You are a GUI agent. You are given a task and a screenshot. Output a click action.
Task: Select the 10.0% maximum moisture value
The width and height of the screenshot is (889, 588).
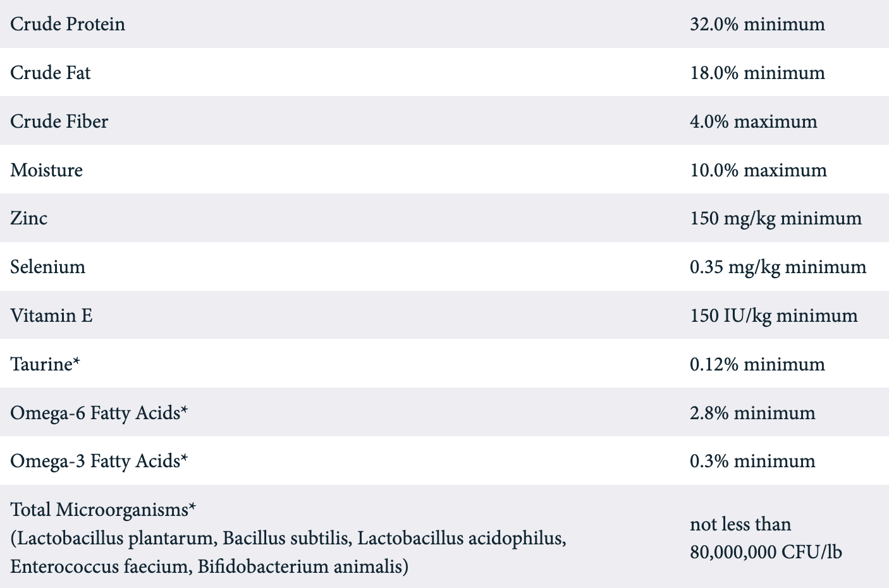(758, 170)
